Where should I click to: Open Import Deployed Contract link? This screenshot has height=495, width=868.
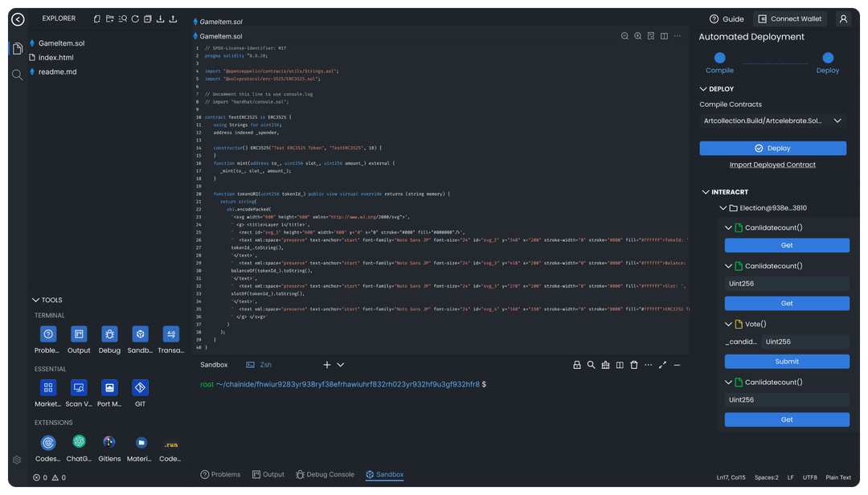click(772, 165)
